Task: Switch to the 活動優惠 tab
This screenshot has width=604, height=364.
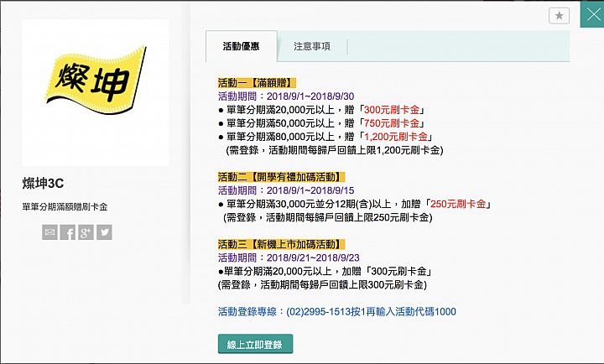Action: (x=241, y=46)
